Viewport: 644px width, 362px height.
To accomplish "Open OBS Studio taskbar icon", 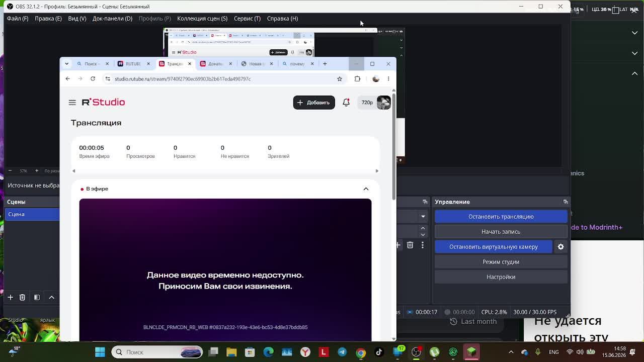I will [416, 352].
